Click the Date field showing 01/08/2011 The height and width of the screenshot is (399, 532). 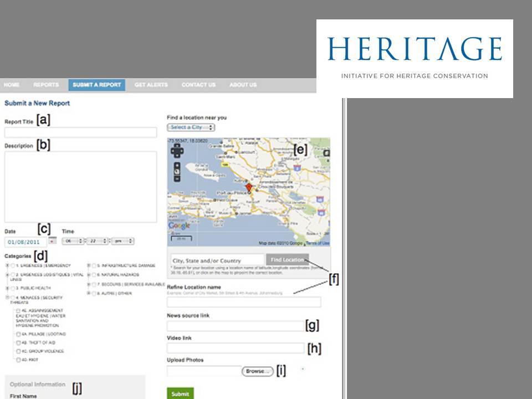(x=26, y=242)
